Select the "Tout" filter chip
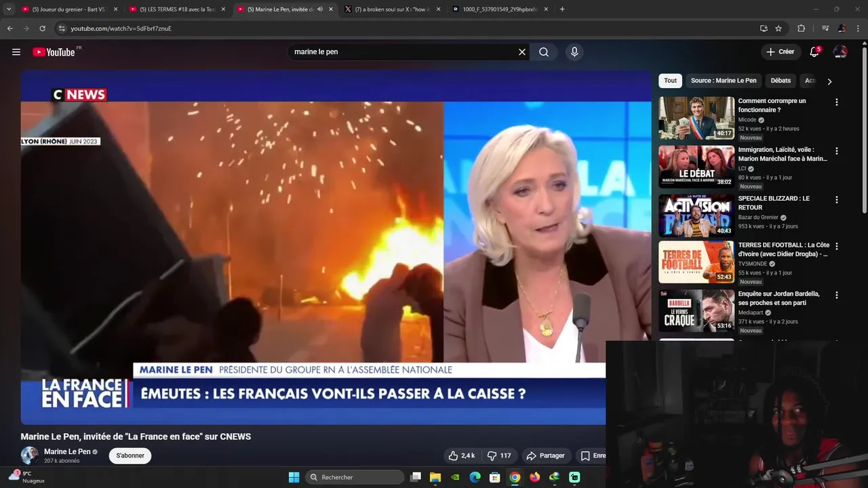The height and width of the screenshot is (488, 868). point(670,81)
